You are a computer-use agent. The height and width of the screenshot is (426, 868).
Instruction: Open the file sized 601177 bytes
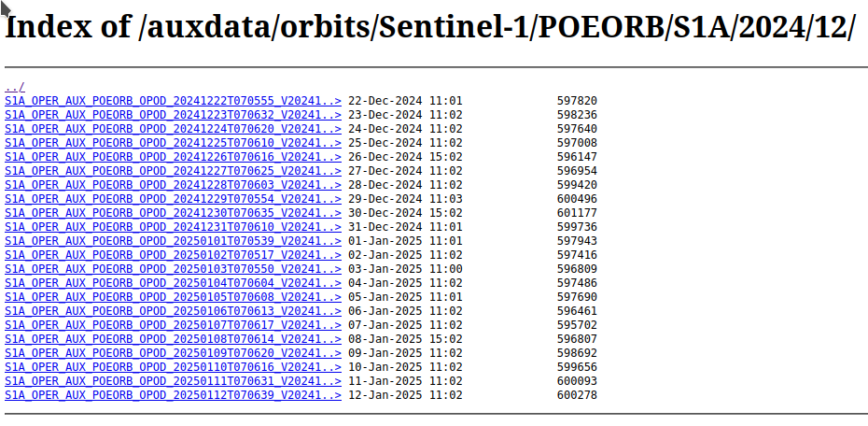coord(173,213)
